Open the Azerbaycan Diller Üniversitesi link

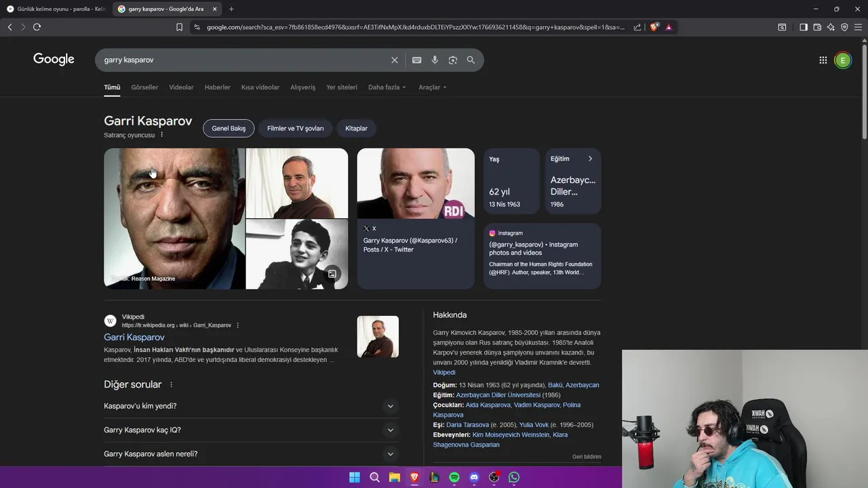(x=498, y=395)
